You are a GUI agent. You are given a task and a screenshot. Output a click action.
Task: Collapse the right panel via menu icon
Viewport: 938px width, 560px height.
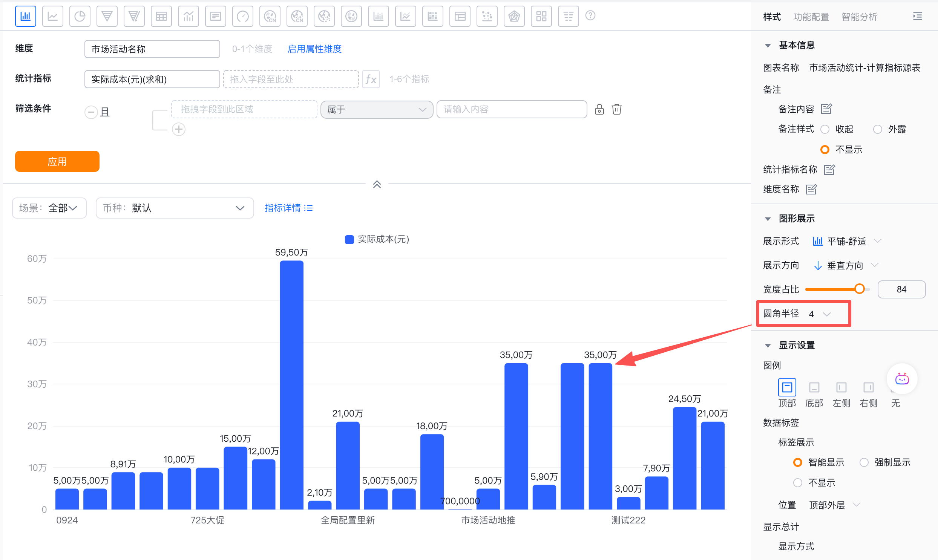(x=918, y=16)
